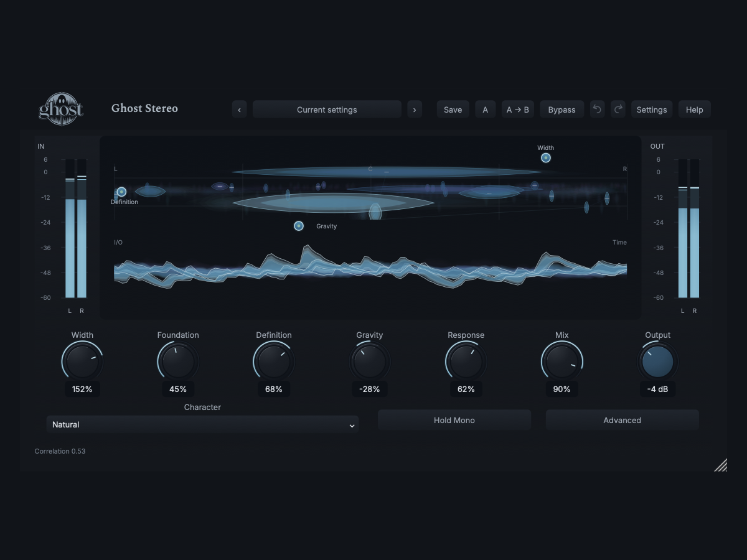
Task: Click the Mix knob
Action: pyautogui.click(x=561, y=362)
